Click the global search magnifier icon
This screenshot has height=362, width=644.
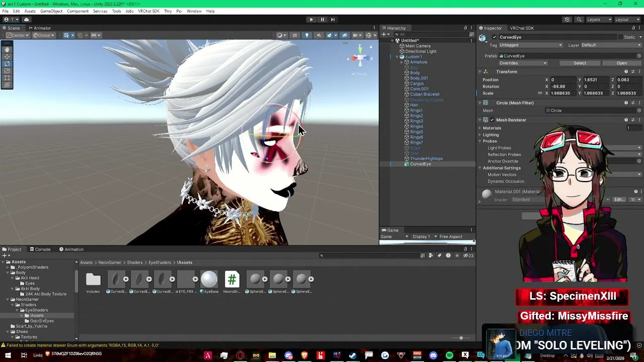(x=579, y=20)
